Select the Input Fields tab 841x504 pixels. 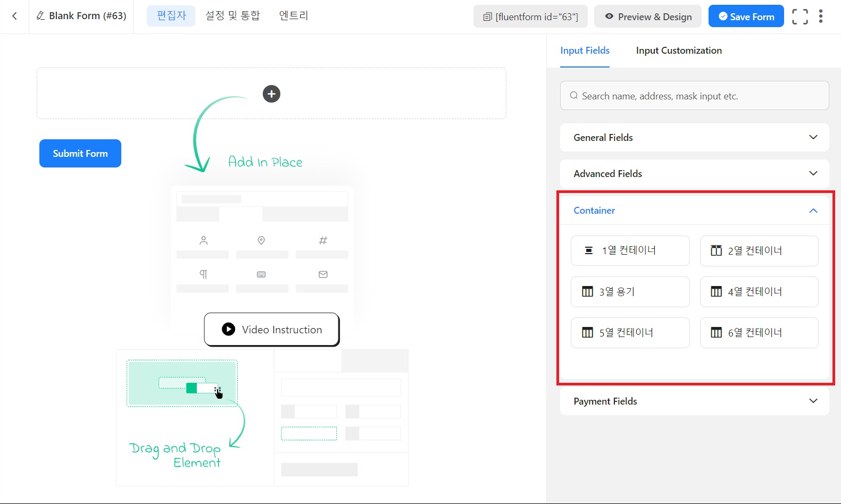585,51
